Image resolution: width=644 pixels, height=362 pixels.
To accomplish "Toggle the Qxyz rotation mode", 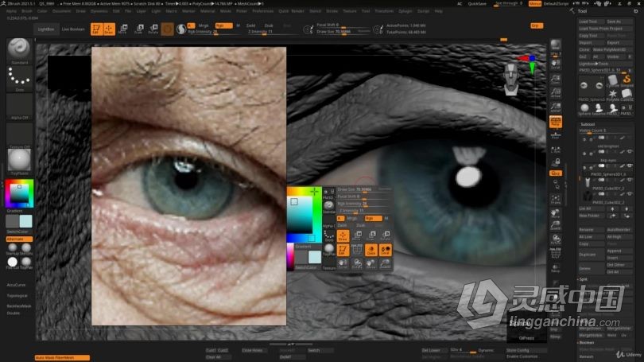I will pos(555,173).
